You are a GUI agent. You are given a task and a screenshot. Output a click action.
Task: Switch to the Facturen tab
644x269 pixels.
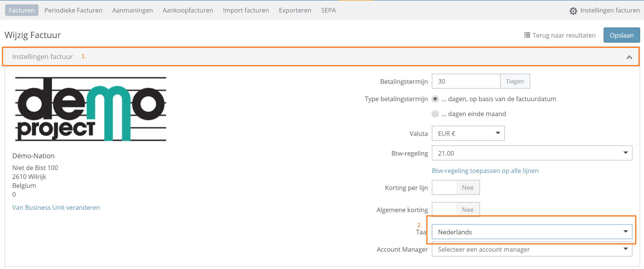[x=22, y=10]
